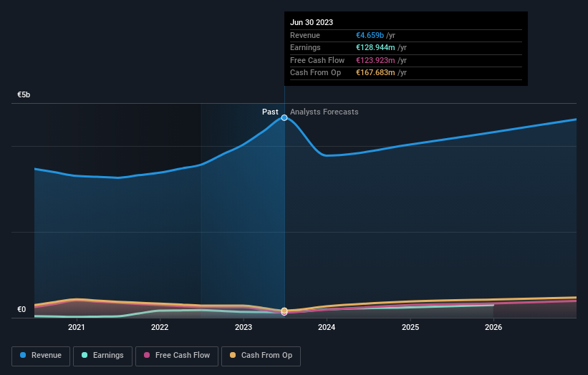Click the €0 y-axis label
Screen dimensions: 588x375
[x=21, y=309]
